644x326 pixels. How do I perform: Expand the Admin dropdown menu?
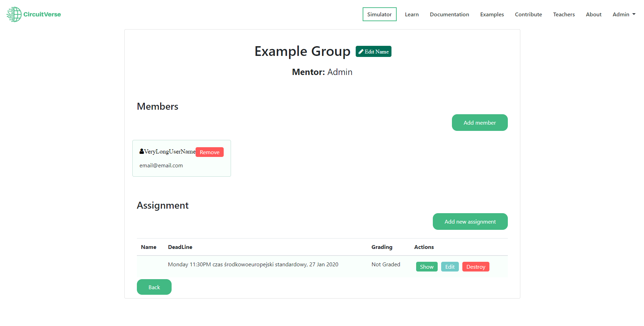tap(624, 14)
